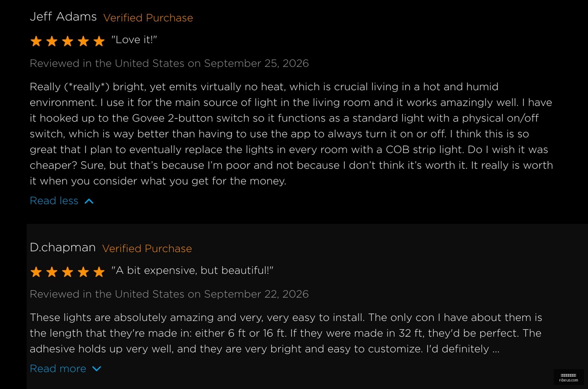Click the September 22, 2026 review date line

(x=169, y=294)
